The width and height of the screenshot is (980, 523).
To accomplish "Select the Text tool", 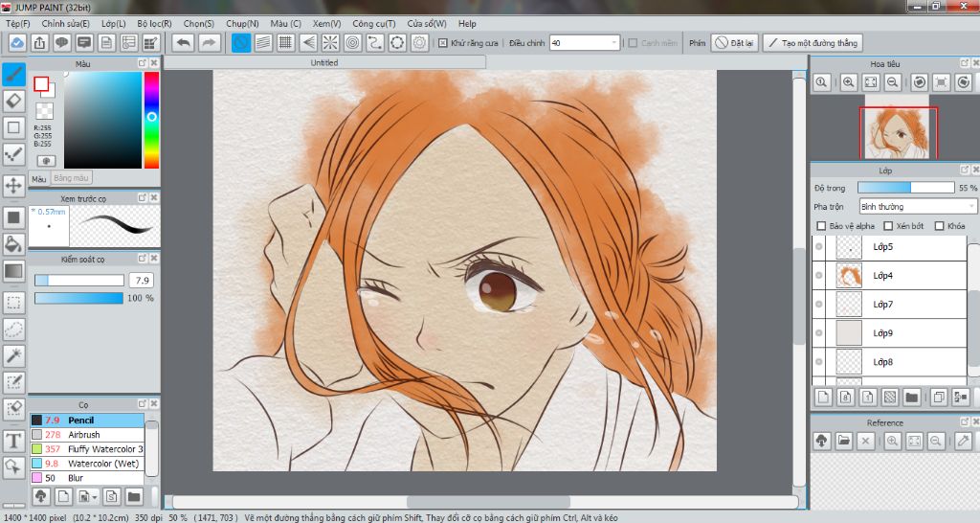I will (13, 441).
